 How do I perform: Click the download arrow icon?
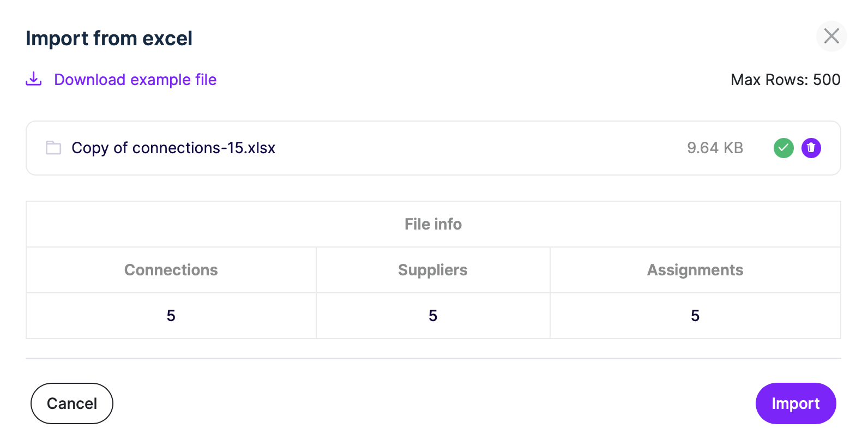click(x=34, y=80)
